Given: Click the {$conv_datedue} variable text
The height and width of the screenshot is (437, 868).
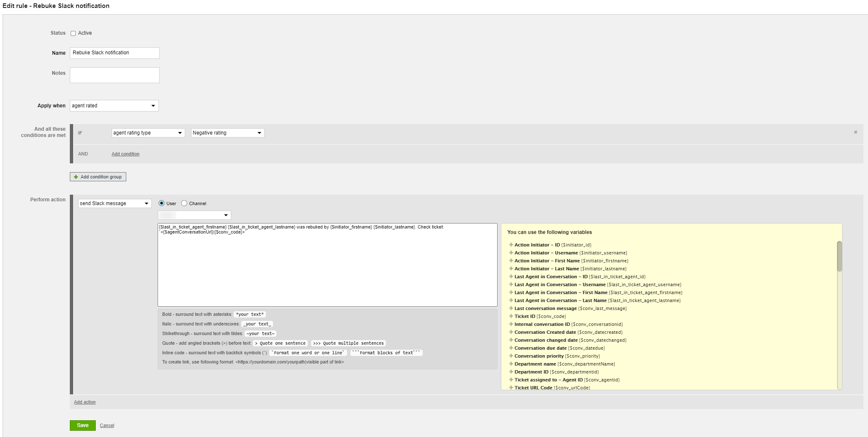Looking at the screenshot, I should click(587, 348).
